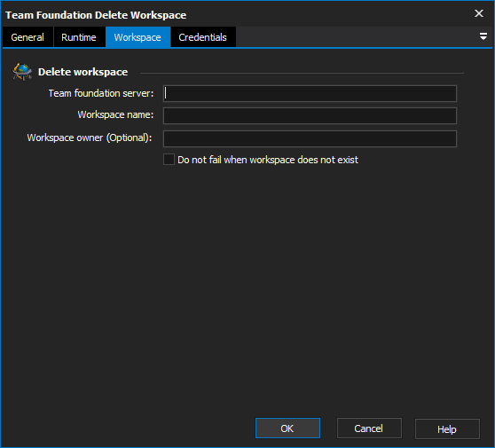Close the Team Foundation Delete Workspace dialog
The image size is (495, 448).
pyautogui.click(x=478, y=13)
